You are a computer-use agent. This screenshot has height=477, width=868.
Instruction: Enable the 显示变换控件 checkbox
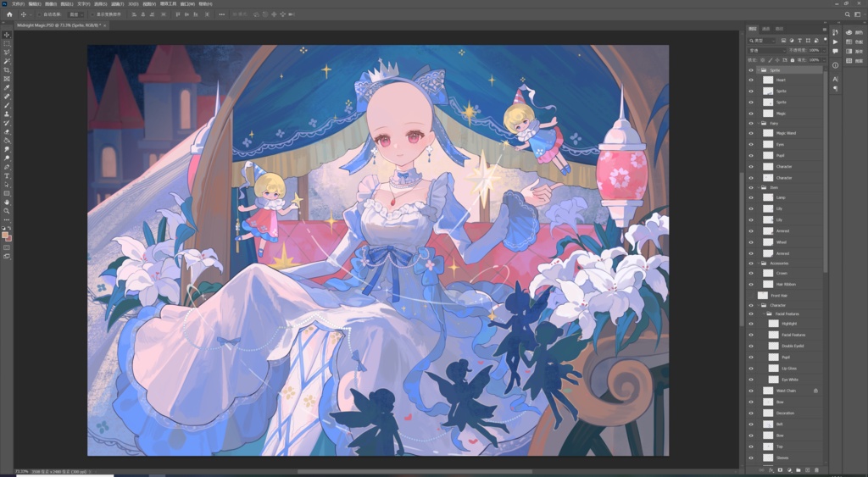coord(93,14)
